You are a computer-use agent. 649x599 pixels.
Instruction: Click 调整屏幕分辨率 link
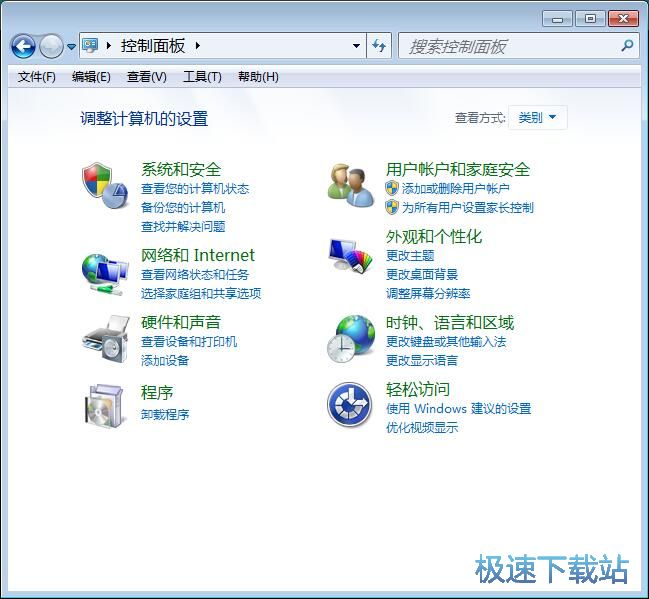pos(428,293)
